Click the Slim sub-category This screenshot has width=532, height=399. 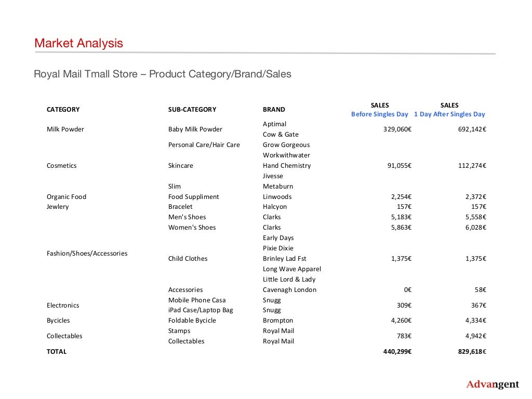click(175, 187)
